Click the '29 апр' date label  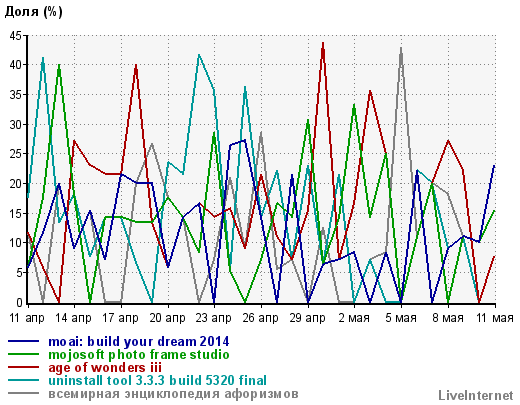307,318
